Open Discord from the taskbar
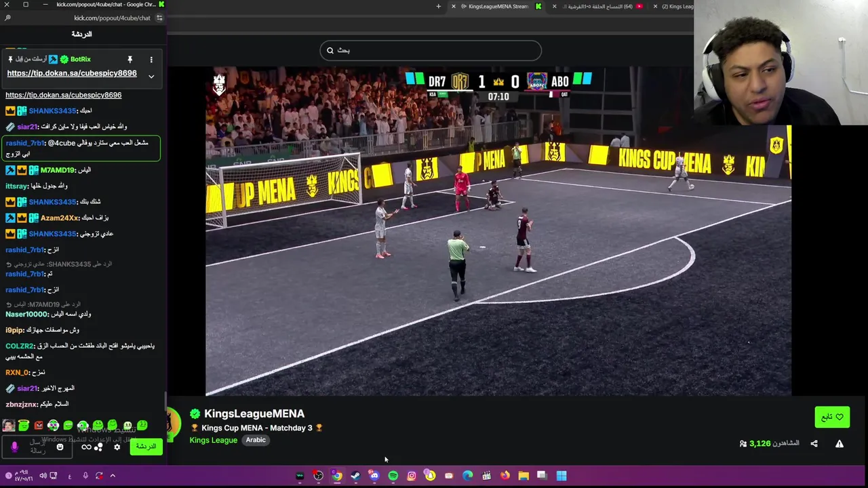This screenshot has width=868, height=488. pos(374,476)
